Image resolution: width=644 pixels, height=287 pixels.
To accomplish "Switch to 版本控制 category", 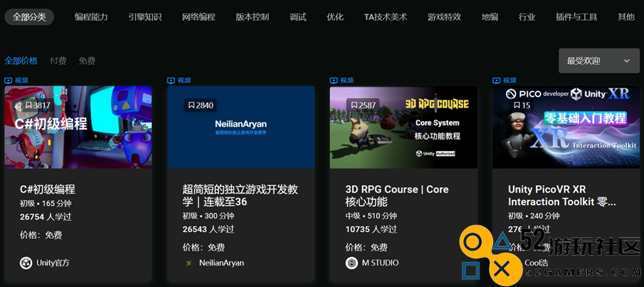I will tap(252, 17).
